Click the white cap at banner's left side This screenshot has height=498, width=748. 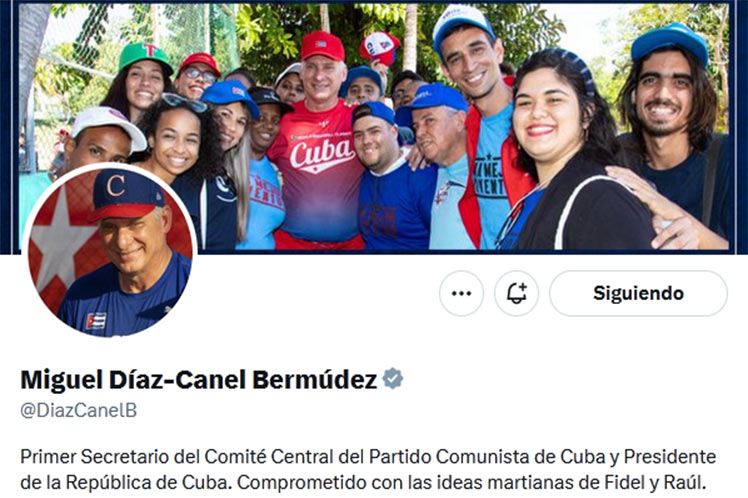click(109, 126)
